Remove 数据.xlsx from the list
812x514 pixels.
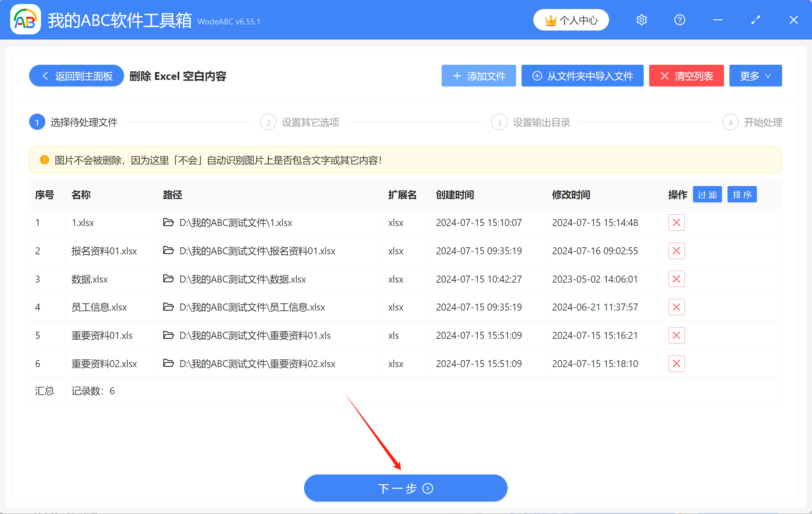click(x=676, y=279)
